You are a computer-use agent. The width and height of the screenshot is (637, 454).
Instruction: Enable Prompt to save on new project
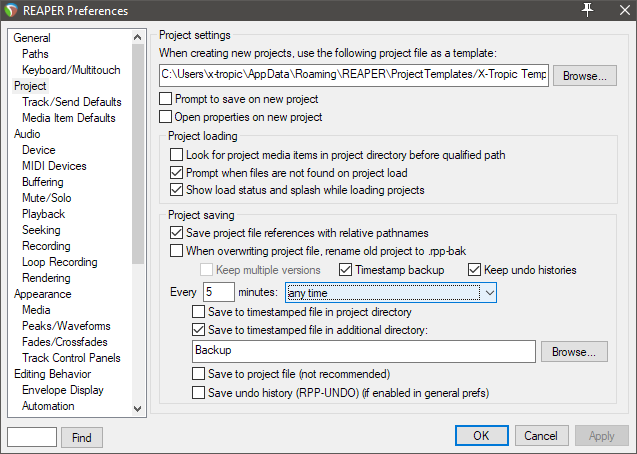(x=165, y=99)
